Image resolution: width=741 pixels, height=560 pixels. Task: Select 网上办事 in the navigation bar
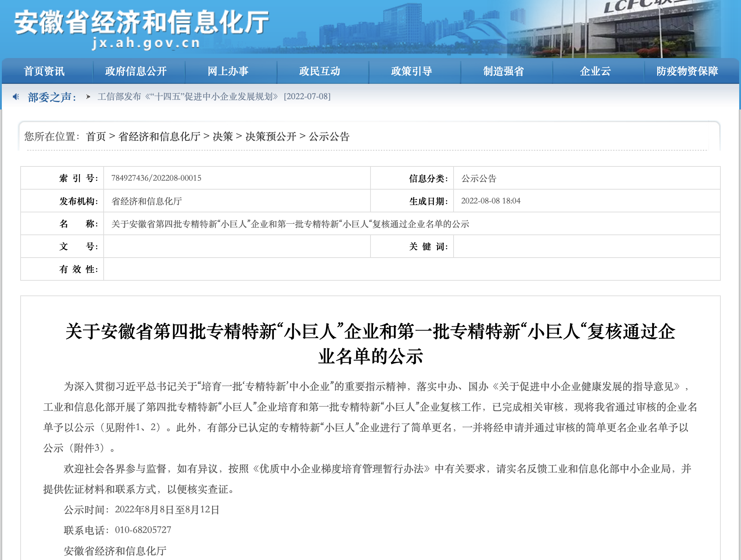pos(228,71)
